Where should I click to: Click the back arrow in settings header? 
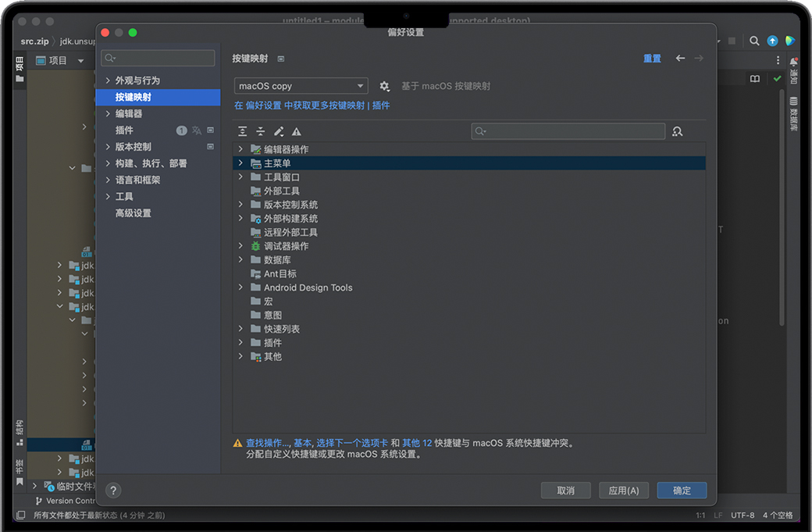point(680,59)
